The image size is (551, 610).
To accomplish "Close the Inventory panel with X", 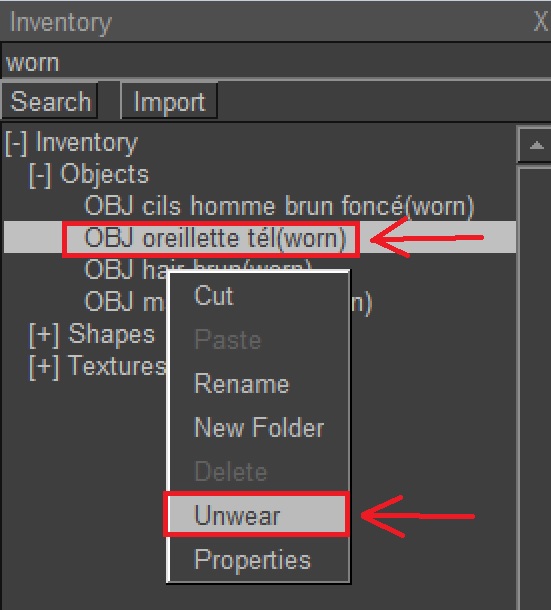I will pyautogui.click(x=541, y=21).
